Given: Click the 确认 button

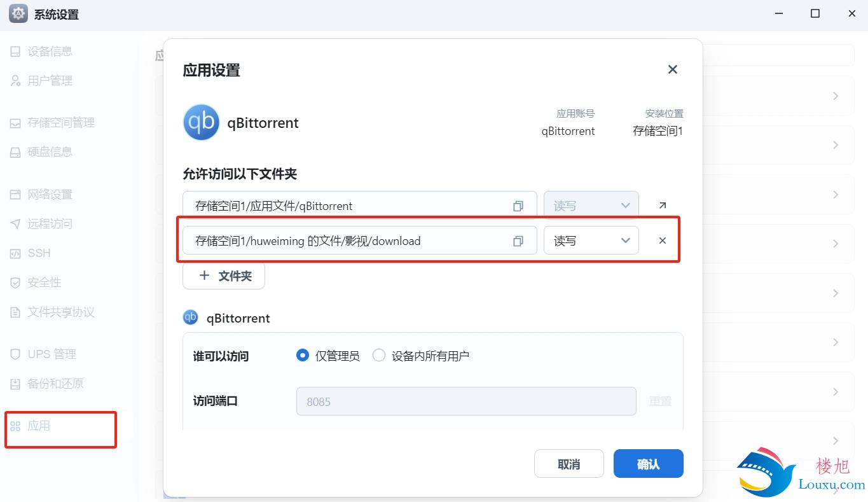Looking at the screenshot, I should pos(649,464).
